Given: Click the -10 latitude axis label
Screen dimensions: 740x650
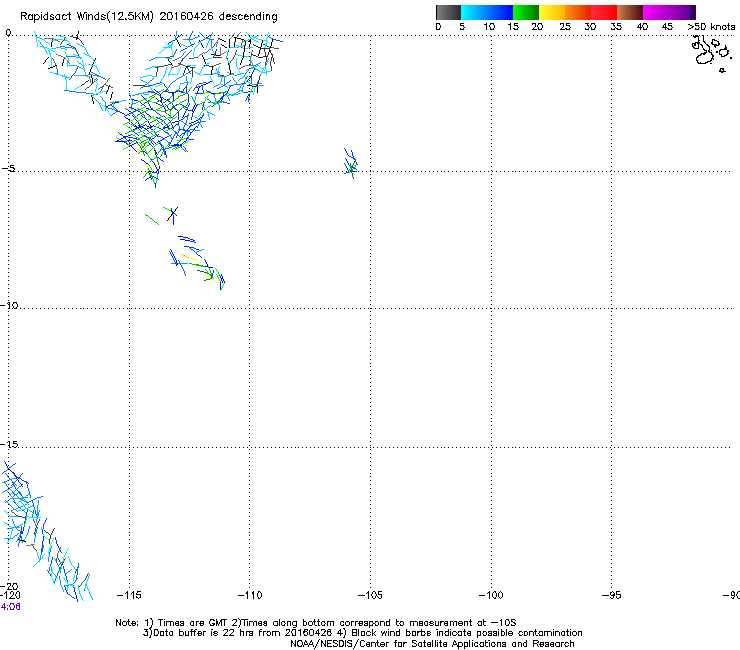Looking at the screenshot, I should 9,305.
